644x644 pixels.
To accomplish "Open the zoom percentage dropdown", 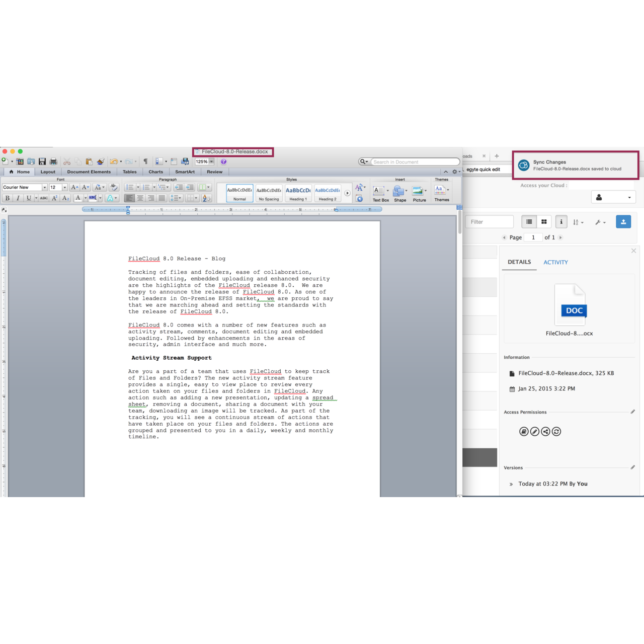I will pos(211,162).
